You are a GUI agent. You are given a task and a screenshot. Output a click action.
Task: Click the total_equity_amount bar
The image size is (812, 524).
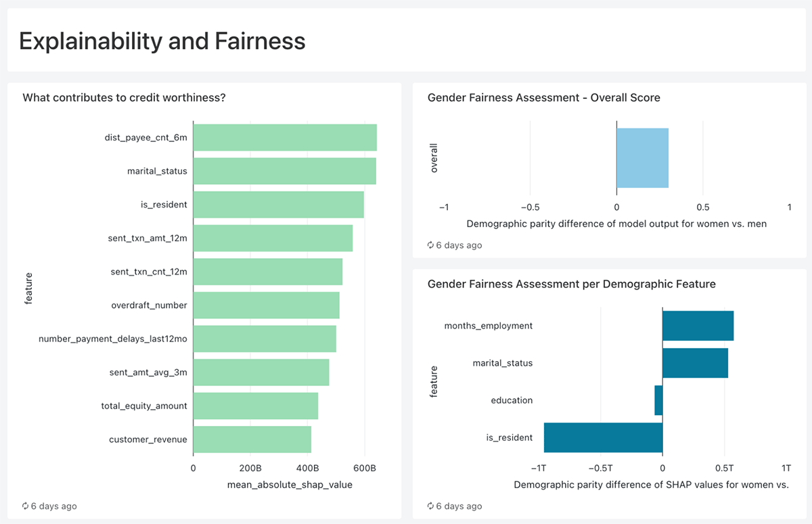(256, 406)
